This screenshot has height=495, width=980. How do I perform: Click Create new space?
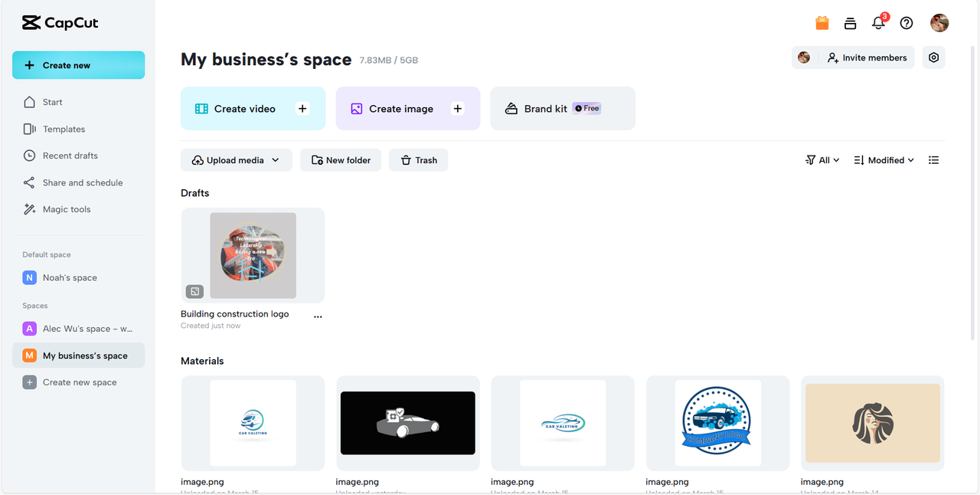tap(78, 382)
